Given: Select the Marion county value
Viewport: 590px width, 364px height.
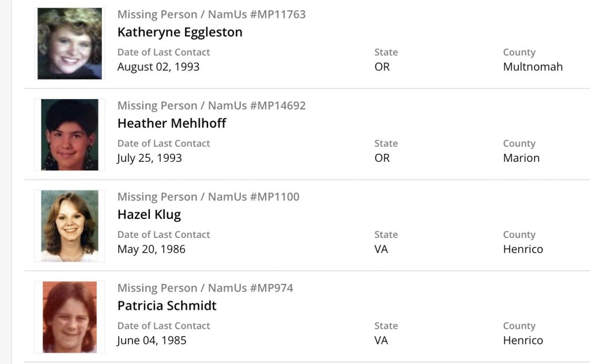Looking at the screenshot, I should pyautogui.click(x=521, y=158).
